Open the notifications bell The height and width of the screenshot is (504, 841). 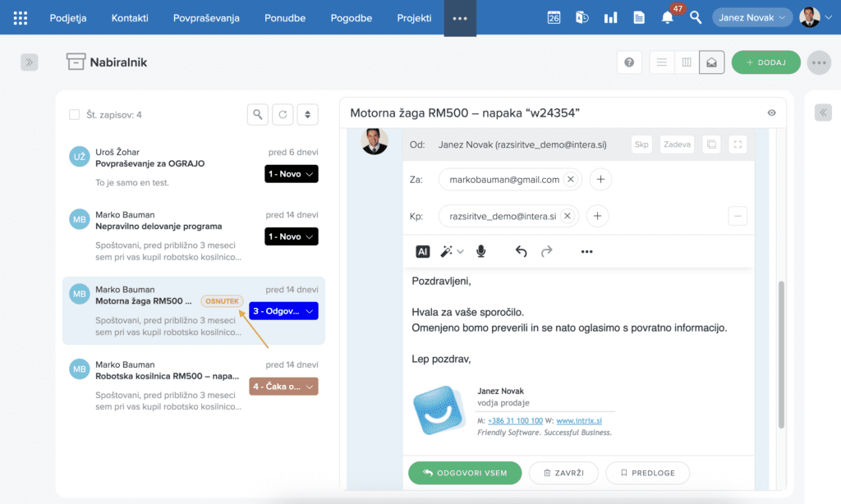pos(667,18)
